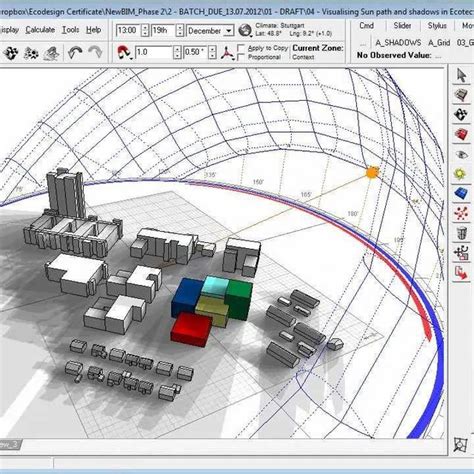Viewport: 474px width, 474px height.
Task: Click the ellipsis button left of A_SHADOWS
Action: click(363, 43)
